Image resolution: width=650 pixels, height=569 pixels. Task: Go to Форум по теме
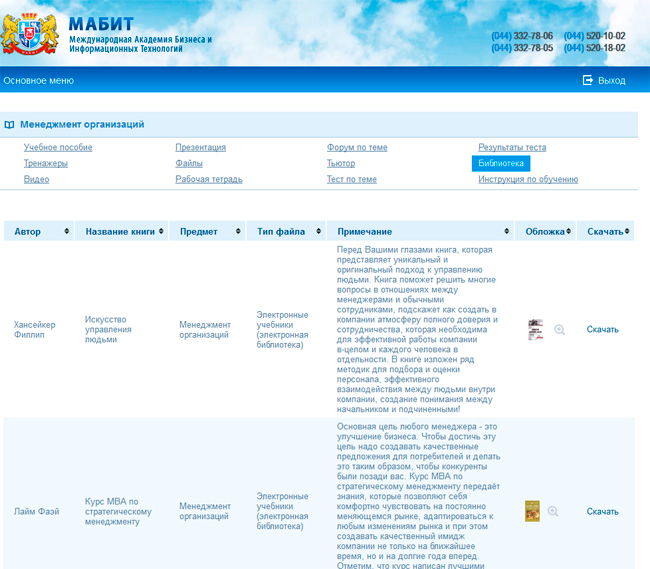[357, 147]
